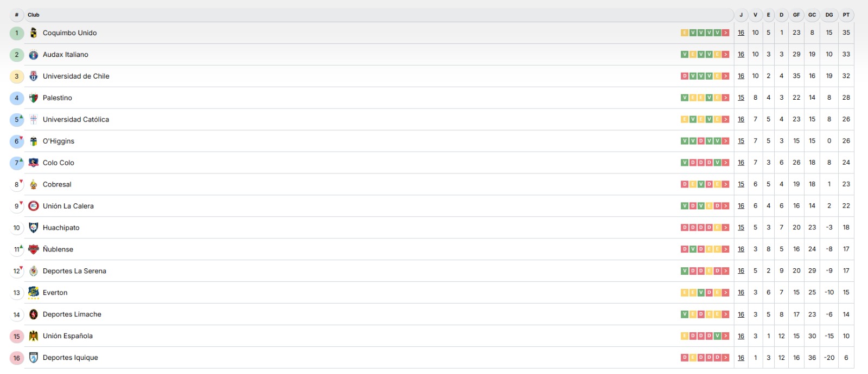Click the Unión La Calera club crest
The image size is (868, 374).
coord(34,206)
